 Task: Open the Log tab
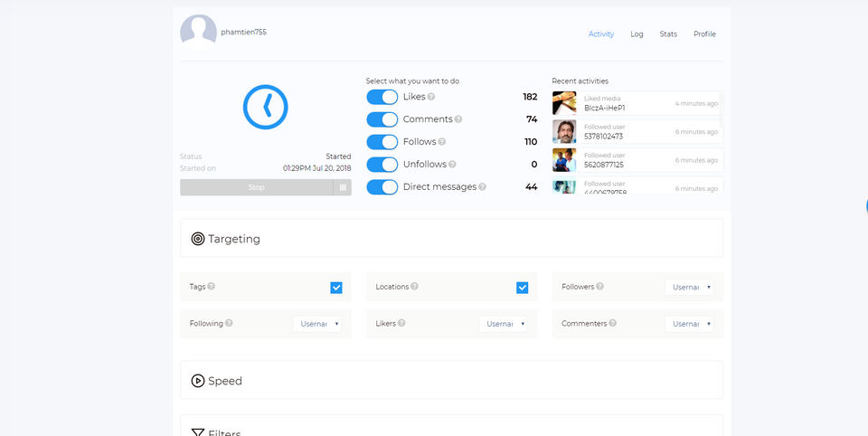[637, 33]
